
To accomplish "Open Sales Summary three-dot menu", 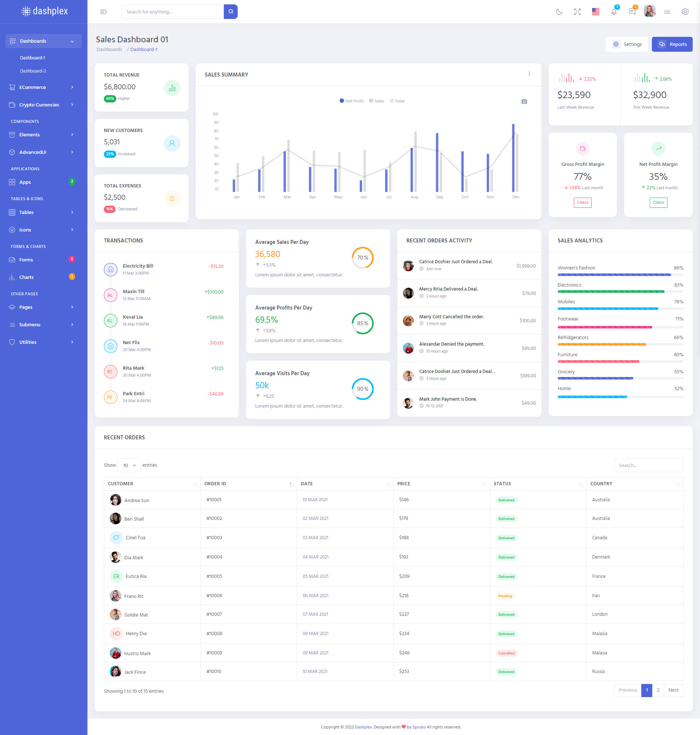I will coord(529,74).
